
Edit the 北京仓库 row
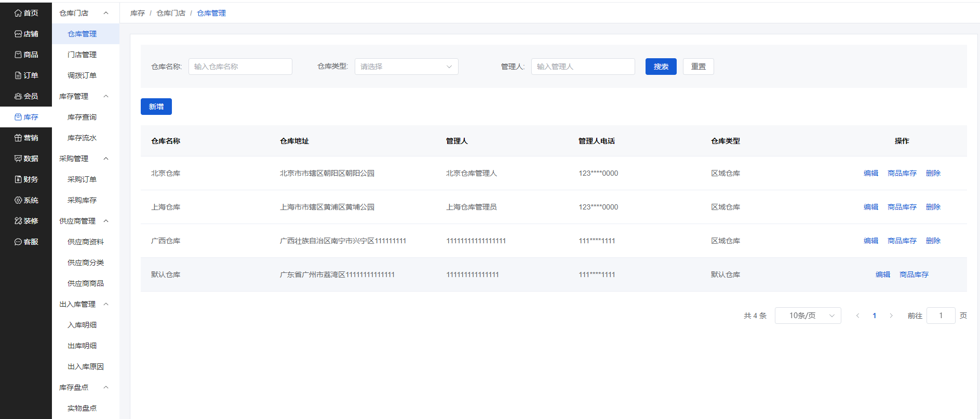click(871, 173)
